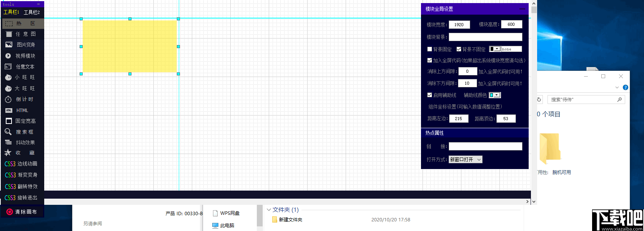Enable the 背景固定 checkbox

[430, 49]
